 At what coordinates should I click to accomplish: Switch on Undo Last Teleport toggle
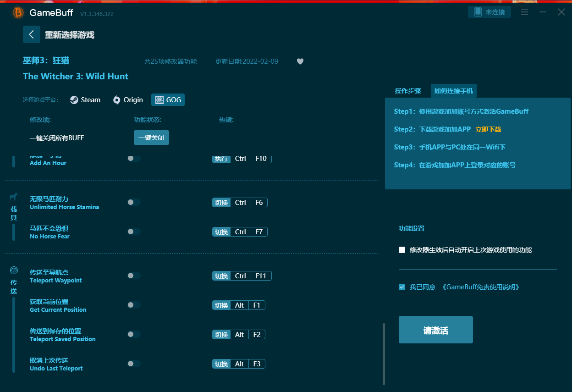pos(134,364)
